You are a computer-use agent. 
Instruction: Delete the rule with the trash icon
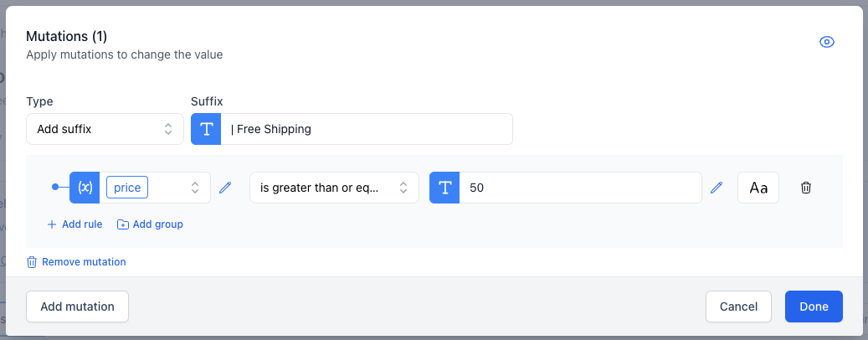(806, 188)
